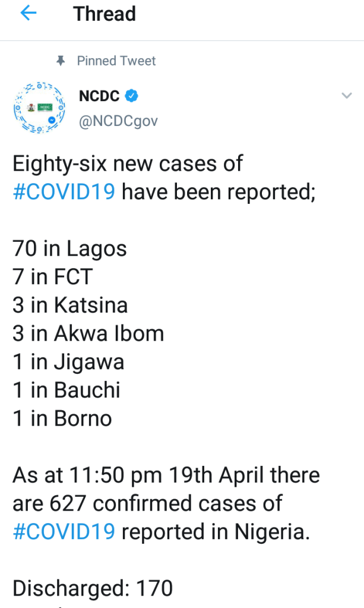Click the Pinned Tweet label

coord(116,61)
